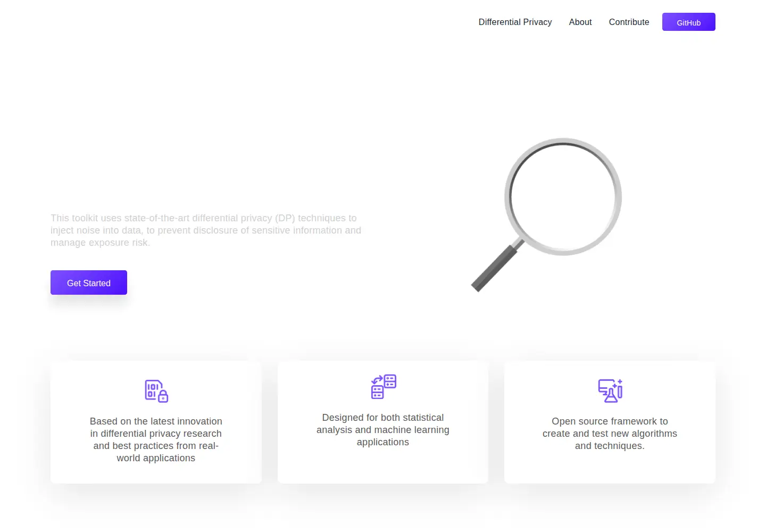Select text 'Designed for both statistical'
The width and height of the screenshot is (766, 532).
coord(383,418)
